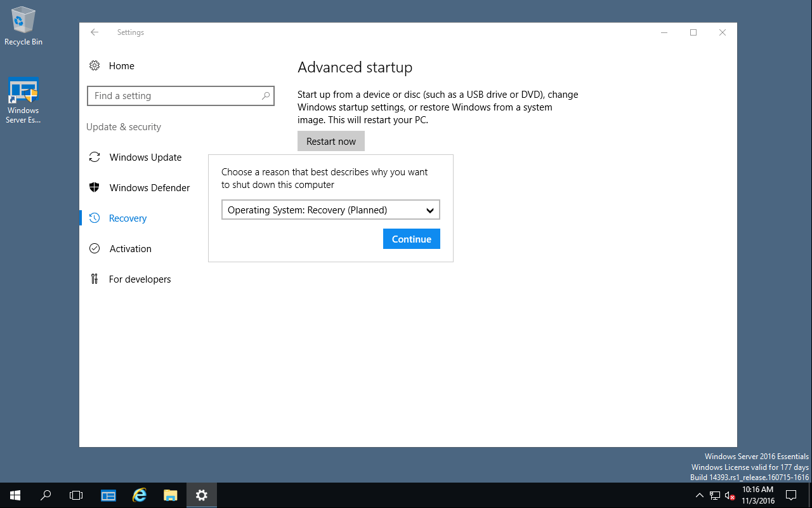Open the shutdown reason dropdown
This screenshot has width=812, height=508.
[331, 210]
